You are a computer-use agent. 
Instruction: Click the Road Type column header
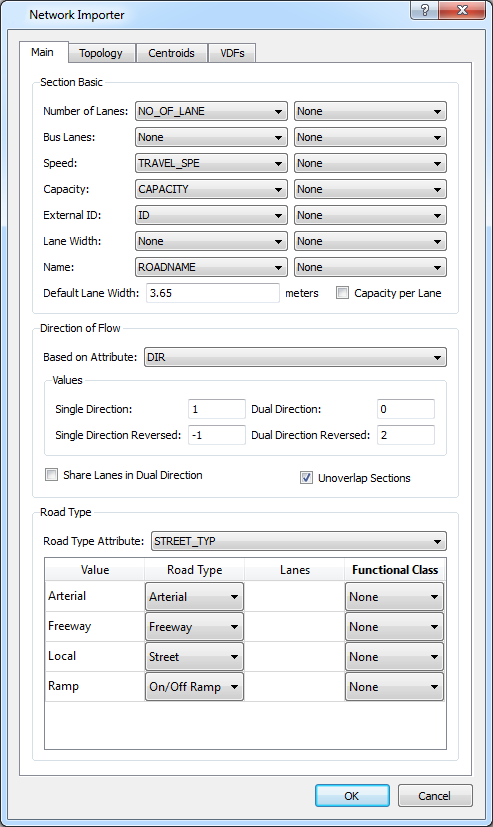pyautogui.click(x=195, y=570)
